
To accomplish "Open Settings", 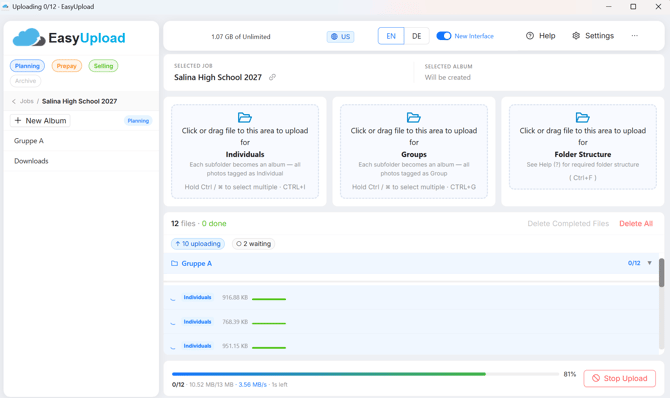I will [593, 36].
